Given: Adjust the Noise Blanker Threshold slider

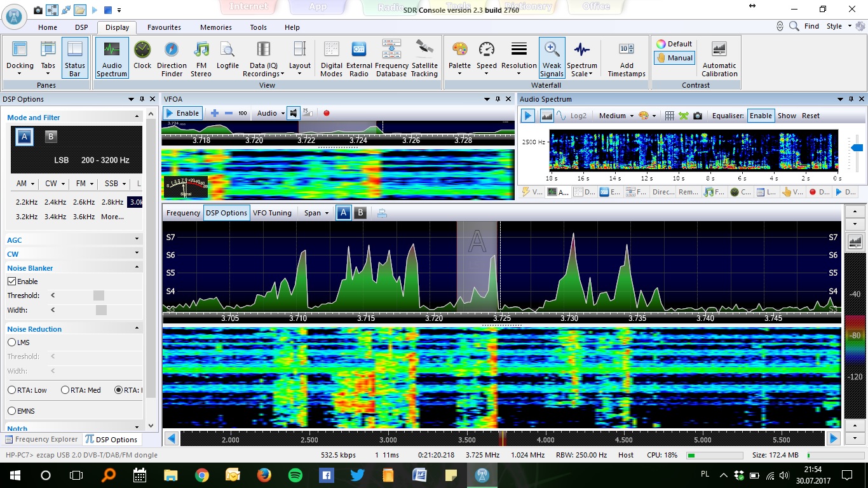Looking at the screenshot, I should pos(98,295).
